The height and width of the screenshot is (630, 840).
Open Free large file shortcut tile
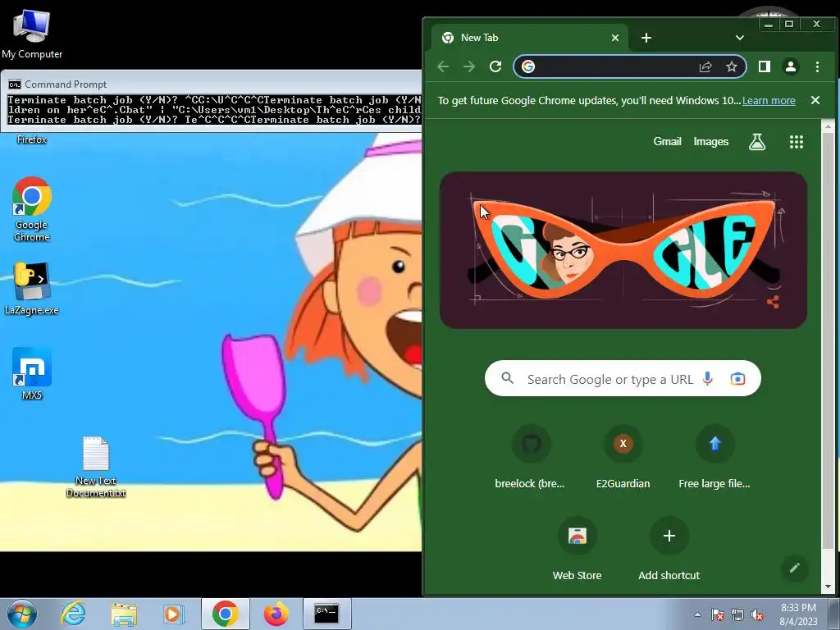tap(714, 457)
